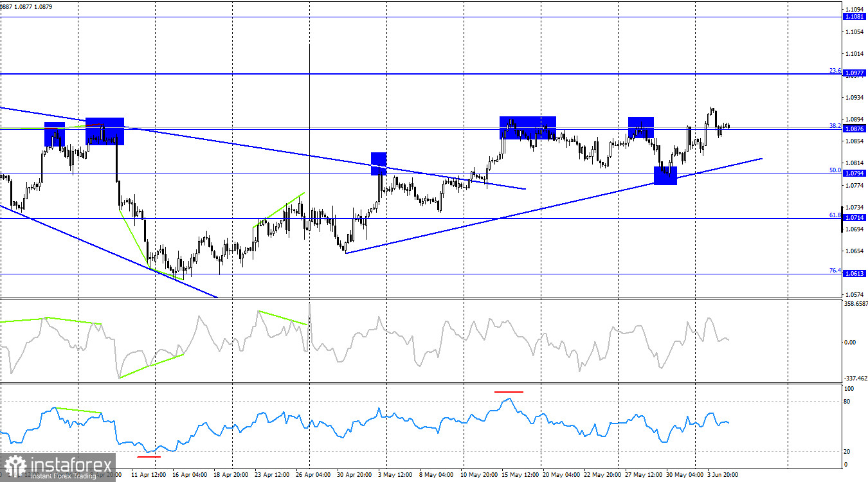This screenshot has width=868, height=482.
Task: Click the 3 Jun 20:00 date label
Action: pyautogui.click(x=724, y=475)
